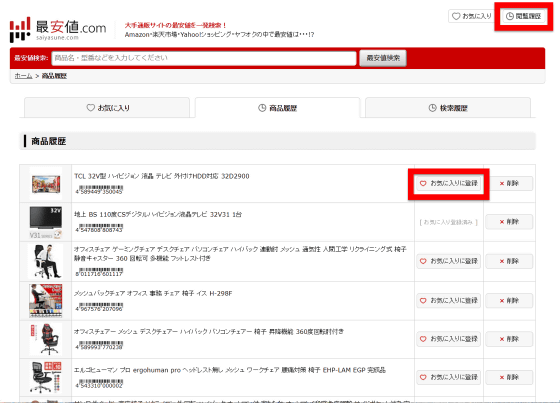Open the ergohuman pro chair product link
Image resolution: width=560 pixels, height=403 pixels.
(230, 370)
